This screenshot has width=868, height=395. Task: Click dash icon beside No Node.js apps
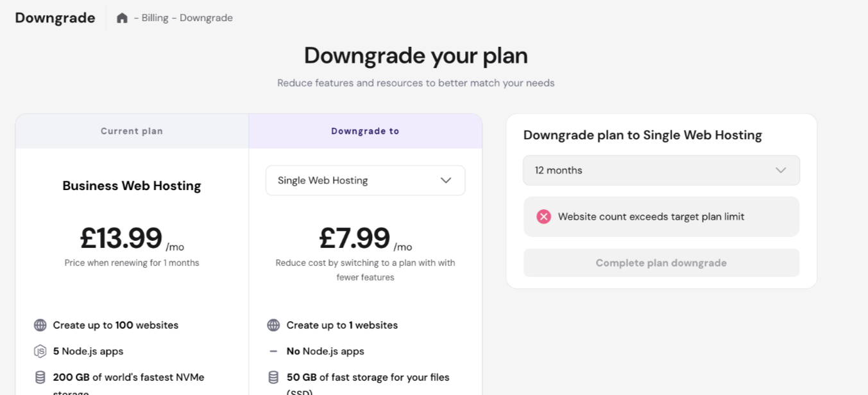click(273, 351)
